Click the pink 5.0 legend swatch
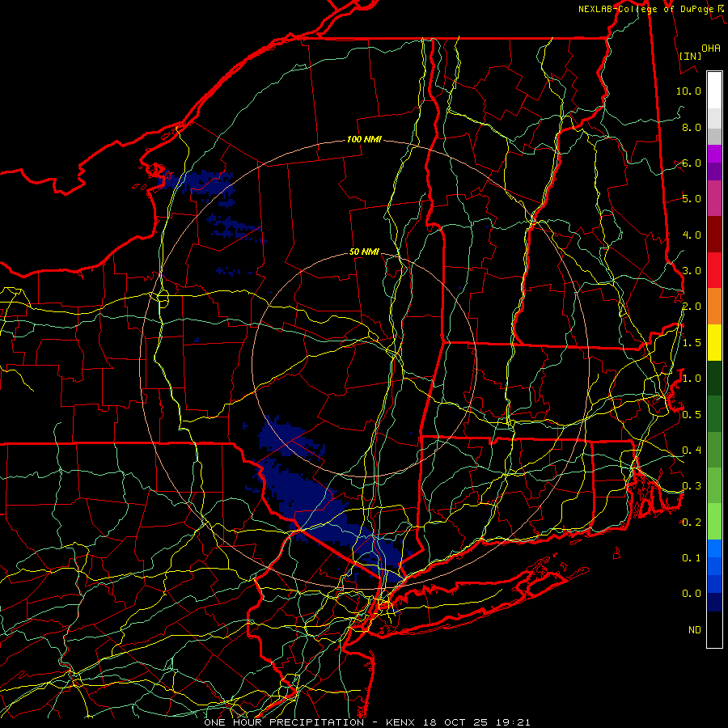Screen dimensions: 728x728 pyautogui.click(x=714, y=199)
